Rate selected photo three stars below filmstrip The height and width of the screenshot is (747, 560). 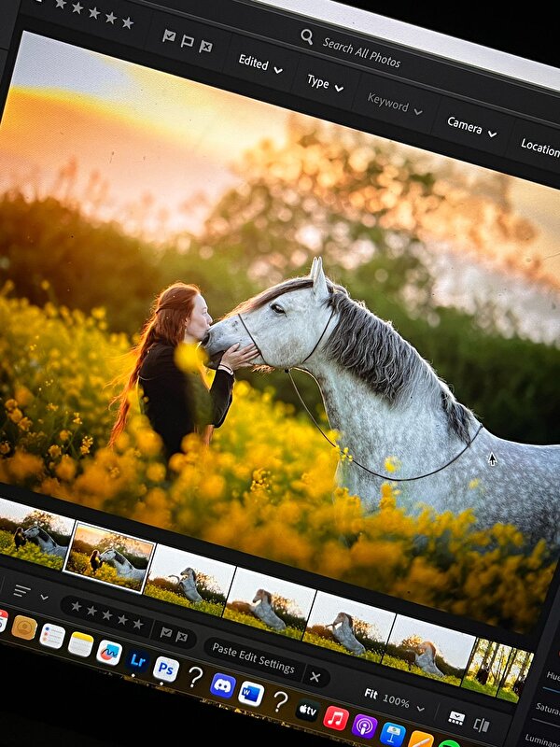point(107,615)
